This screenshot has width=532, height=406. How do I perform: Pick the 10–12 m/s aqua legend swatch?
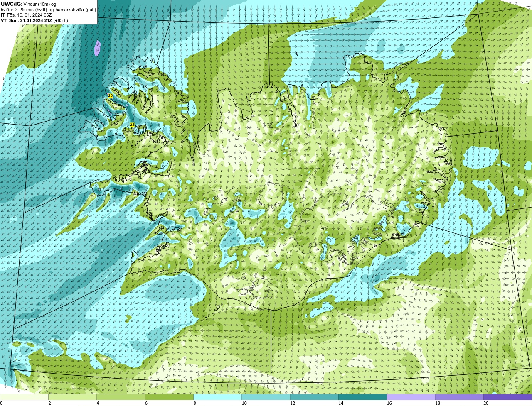[266, 397]
